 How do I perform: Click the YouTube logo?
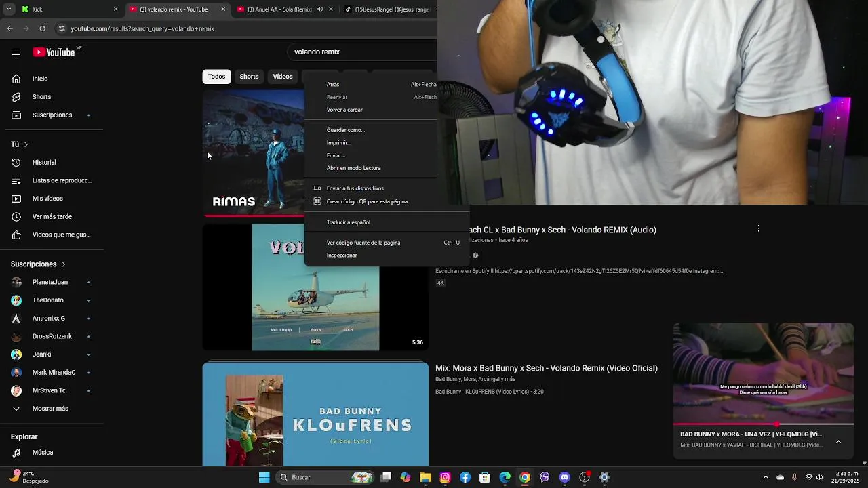[54, 52]
